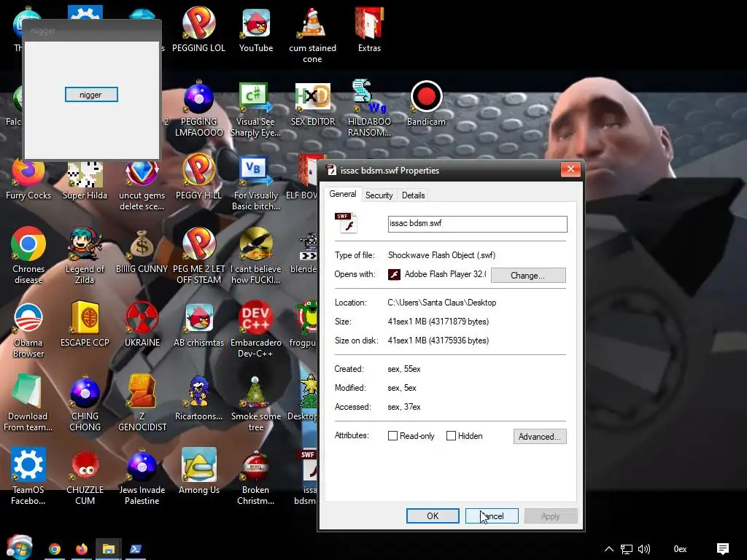The width and height of the screenshot is (747, 560).
Task: Toggle the Read-only attribute checkbox
Action: pos(392,436)
